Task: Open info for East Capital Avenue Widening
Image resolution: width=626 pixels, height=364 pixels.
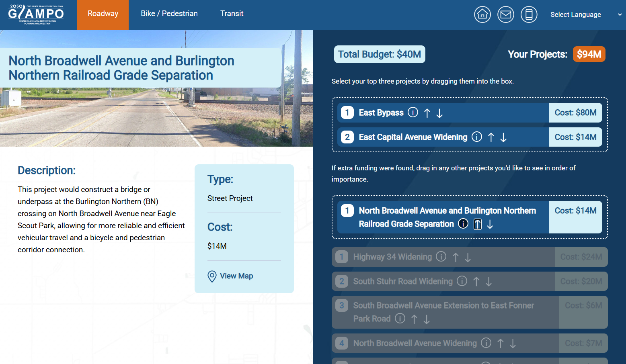Action: click(x=477, y=137)
